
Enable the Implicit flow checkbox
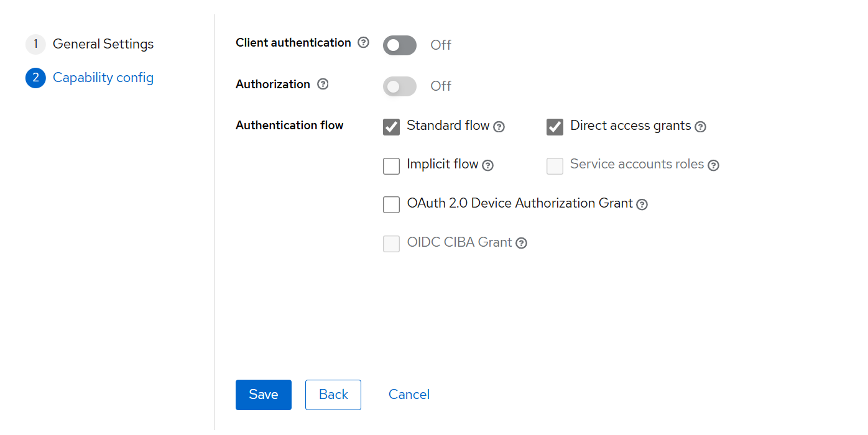391,165
